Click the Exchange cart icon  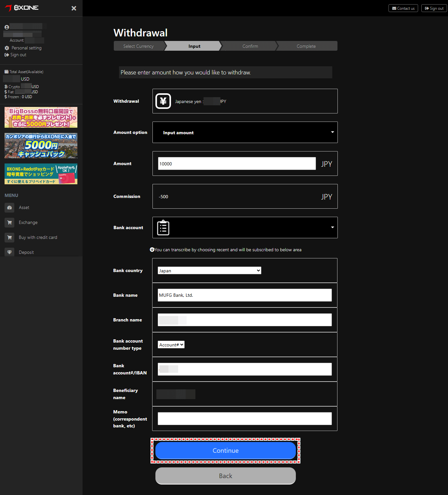coord(9,222)
